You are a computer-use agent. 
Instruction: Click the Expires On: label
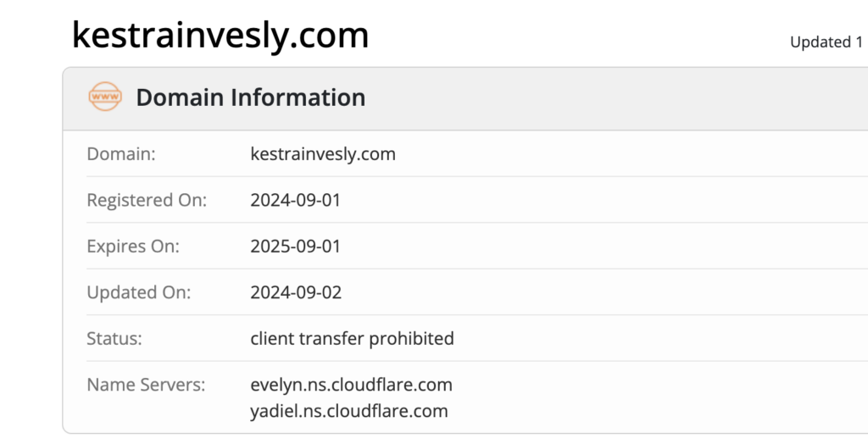pos(133,246)
